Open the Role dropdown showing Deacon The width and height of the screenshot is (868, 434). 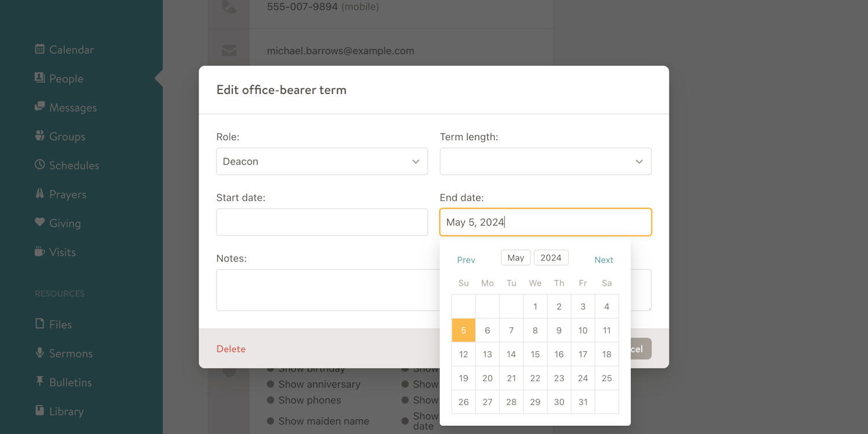point(322,161)
